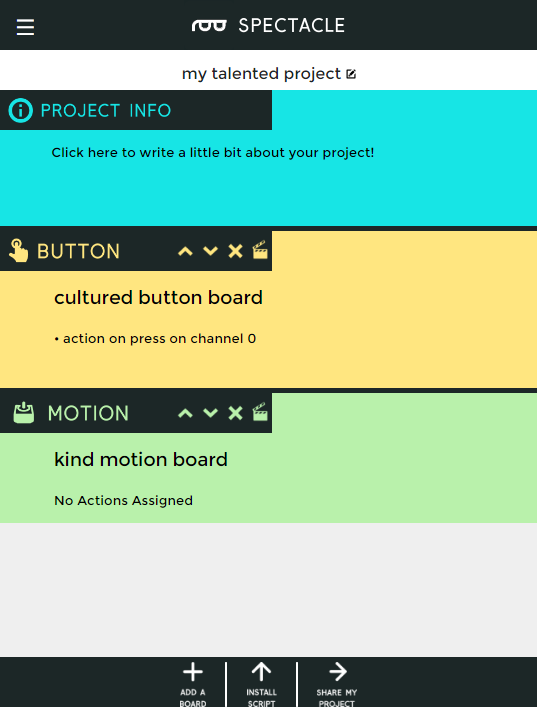Image resolution: width=537 pixels, height=707 pixels.
Task: Select cultured button board name
Action: pyautogui.click(x=158, y=298)
